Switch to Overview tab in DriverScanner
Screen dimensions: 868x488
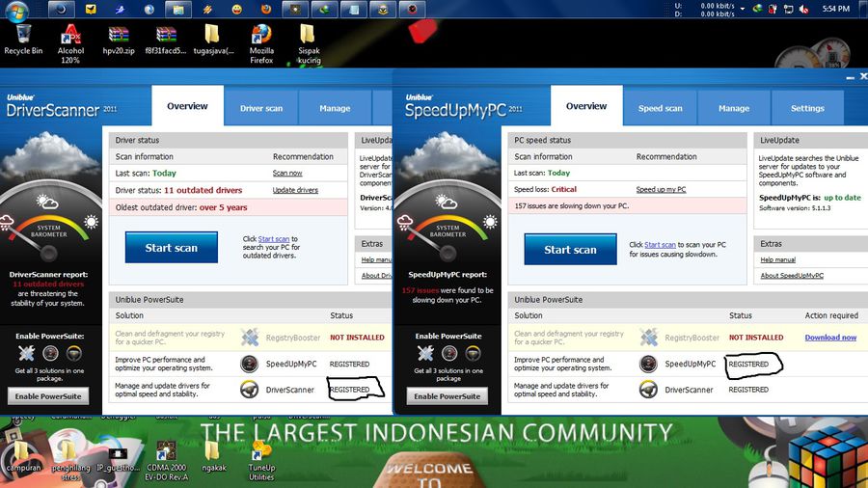pyautogui.click(x=188, y=106)
